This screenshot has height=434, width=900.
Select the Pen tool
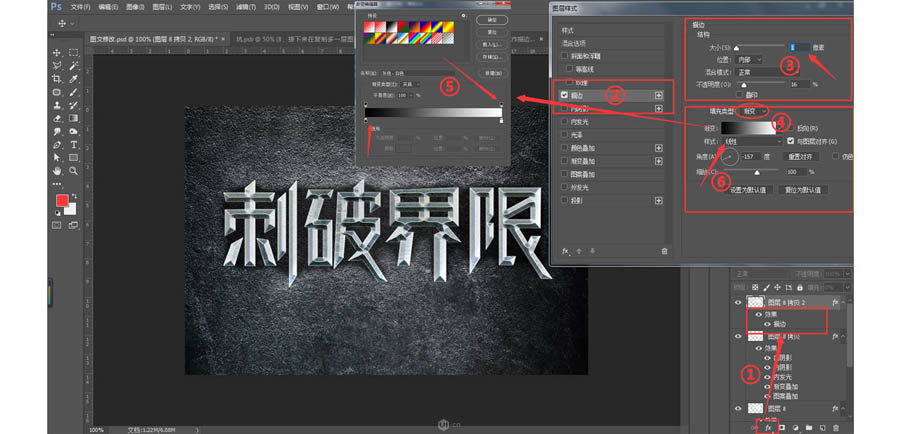tap(57, 144)
